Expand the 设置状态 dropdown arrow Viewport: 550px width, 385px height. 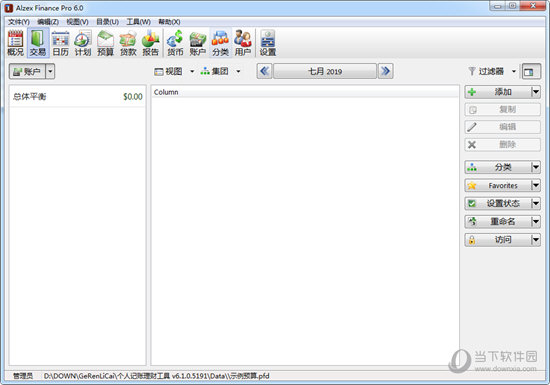click(536, 203)
